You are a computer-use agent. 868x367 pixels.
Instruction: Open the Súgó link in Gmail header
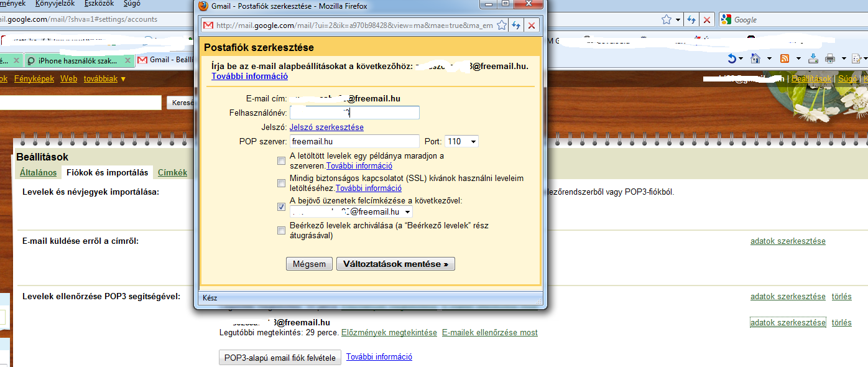[847, 79]
